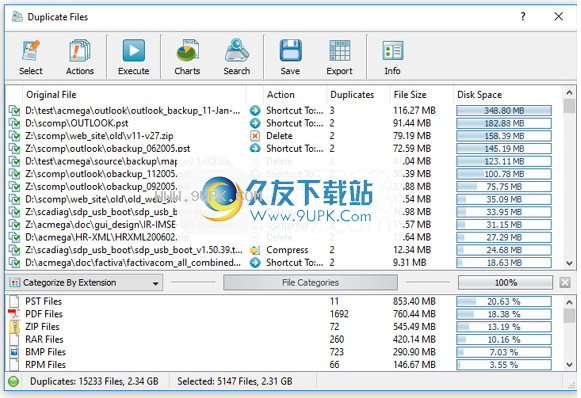This screenshot has width=581, height=398.
Task: Click the File Categories button
Action: click(x=311, y=283)
